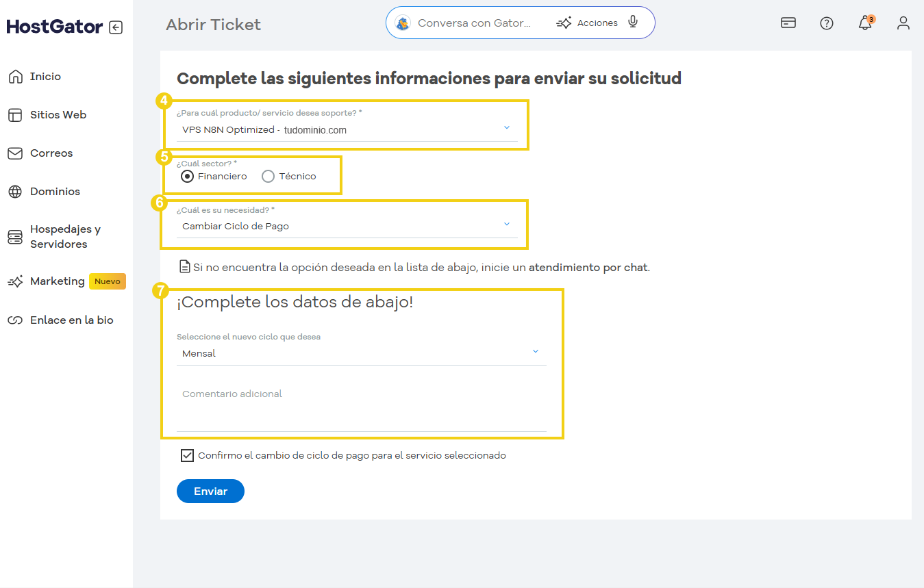Open the billing card icon in the header

pos(788,23)
